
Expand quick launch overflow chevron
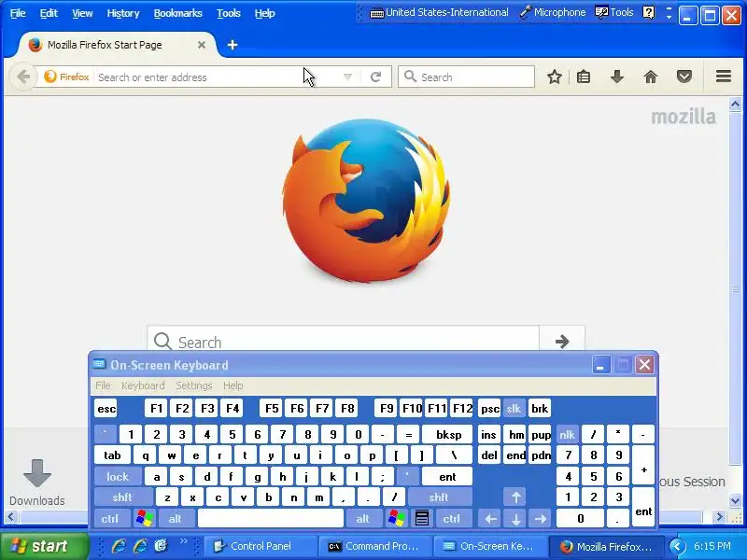pos(183,541)
